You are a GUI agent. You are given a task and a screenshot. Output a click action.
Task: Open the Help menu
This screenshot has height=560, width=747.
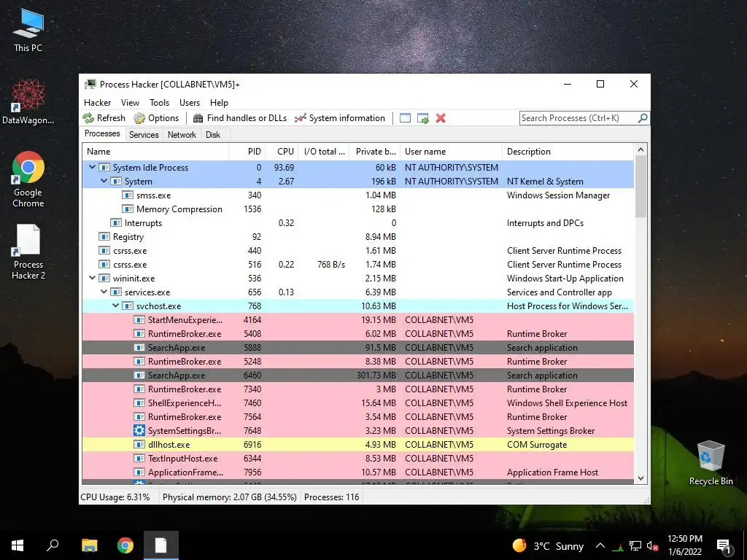(219, 102)
